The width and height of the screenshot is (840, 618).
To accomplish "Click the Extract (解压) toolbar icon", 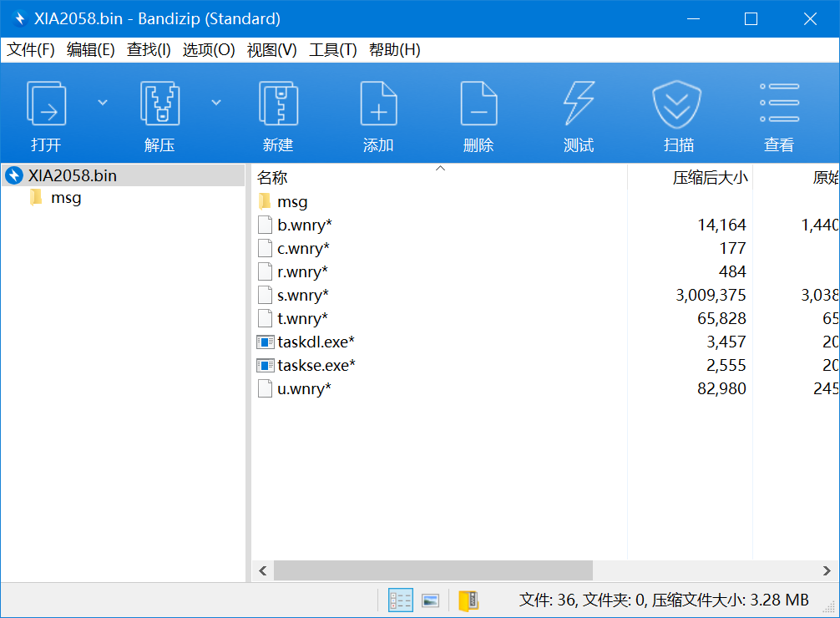I will (159, 104).
